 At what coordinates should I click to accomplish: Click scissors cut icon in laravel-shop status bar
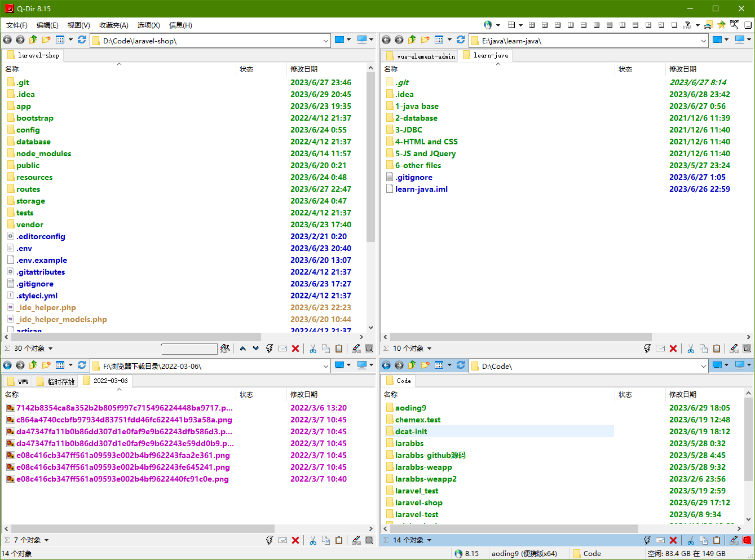click(313, 349)
